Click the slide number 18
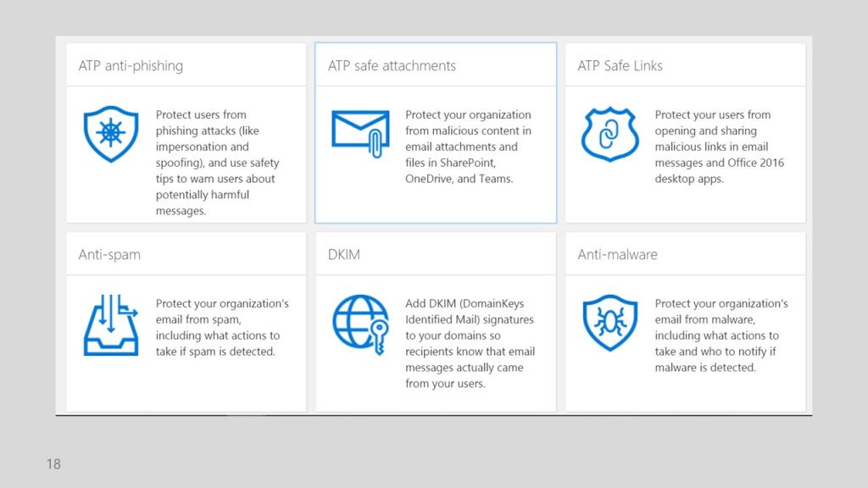The width and height of the screenshot is (868, 488). click(53, 464)
